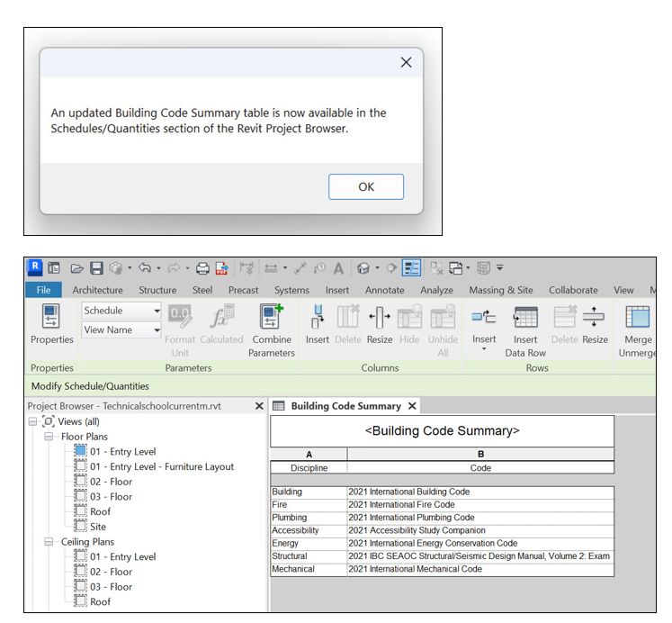The height and width of the screenshot is (623, 672).
Task: Click the Insert Data Row icon
Action: point(525,317)
